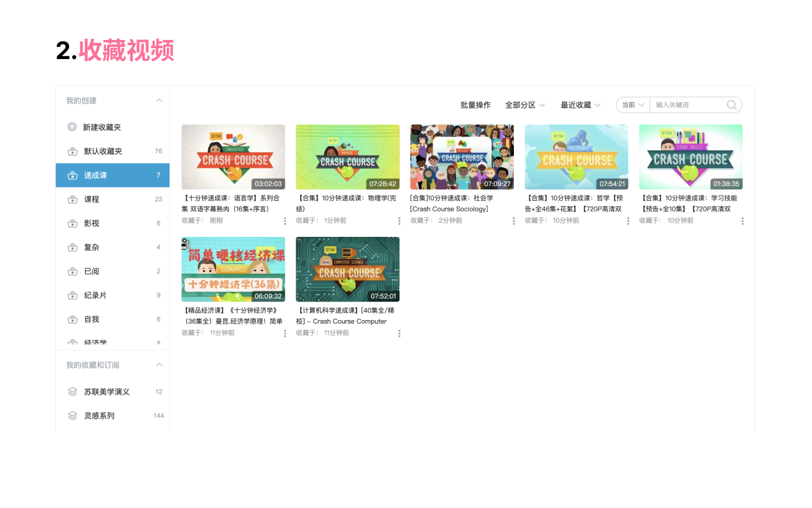Open the 当前 search scope dropdown
812x508 pixels.
coord(632,105)
